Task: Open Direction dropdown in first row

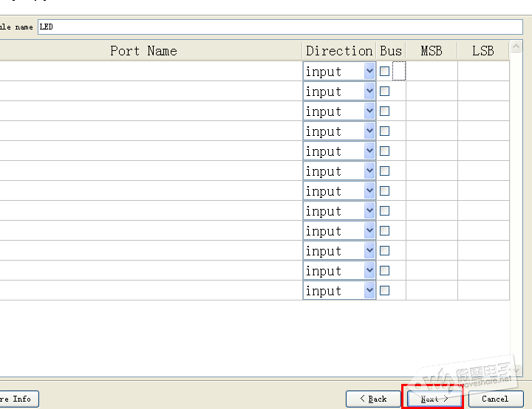Action: point(369,72)
